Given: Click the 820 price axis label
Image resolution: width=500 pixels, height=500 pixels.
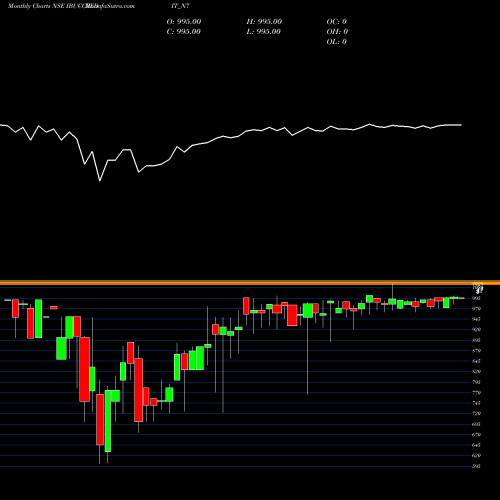Looking at the screenshot, I should [x=477, y=371].
